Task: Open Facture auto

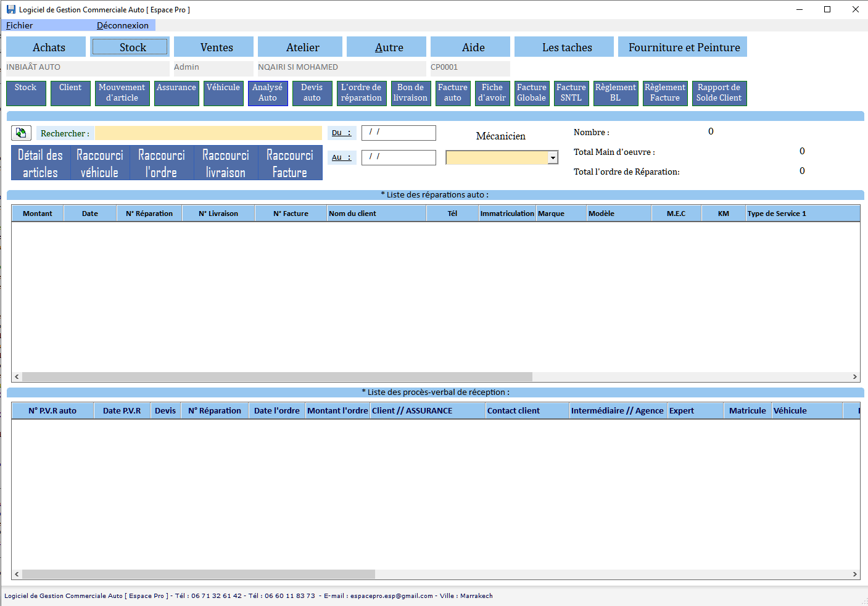Action: pos(453,93)
